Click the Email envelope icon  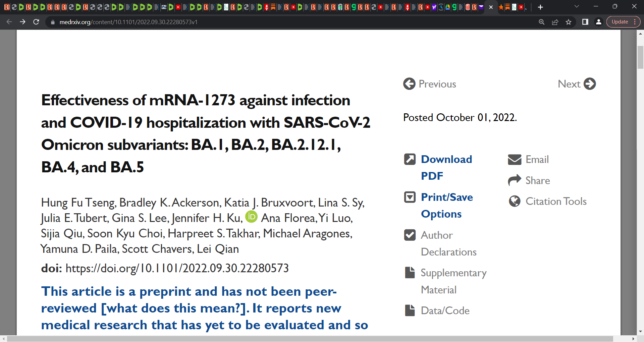tap(515, 160)
